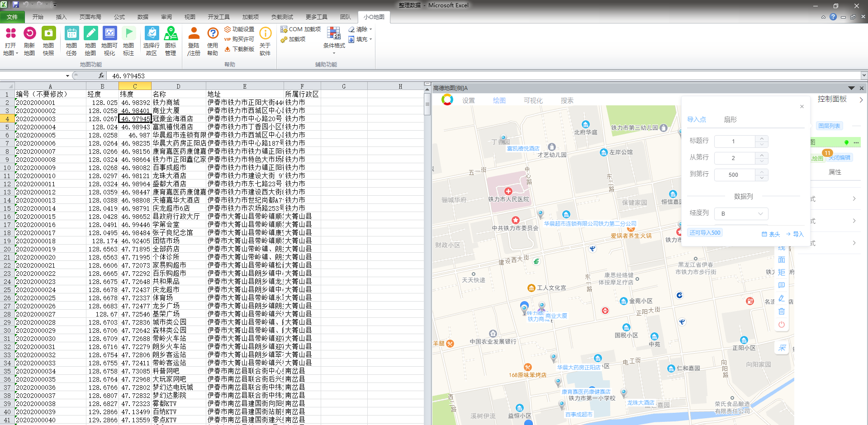Toggle the green layer light indicator
The width and height of the screenshot is (868, 425).
[846, 142]
